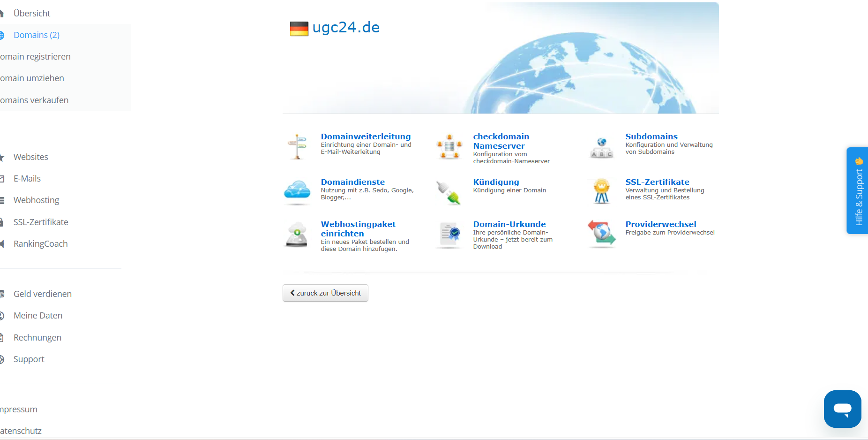Click the SSL-Zertifikate award ribbon icon
868x440 pixels.
(602, 191)
